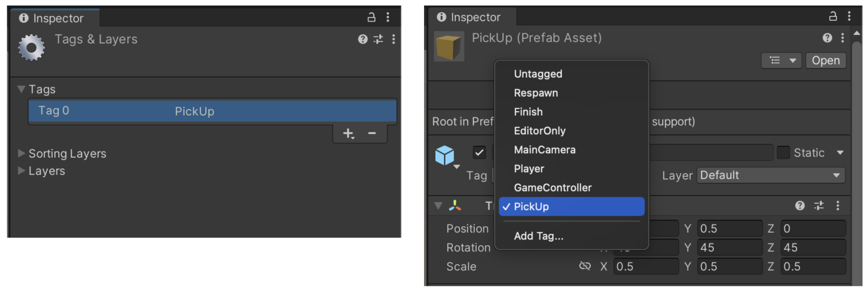Toggle the GameObject active checkbox
868x294 pixels.
coord(479,153)
